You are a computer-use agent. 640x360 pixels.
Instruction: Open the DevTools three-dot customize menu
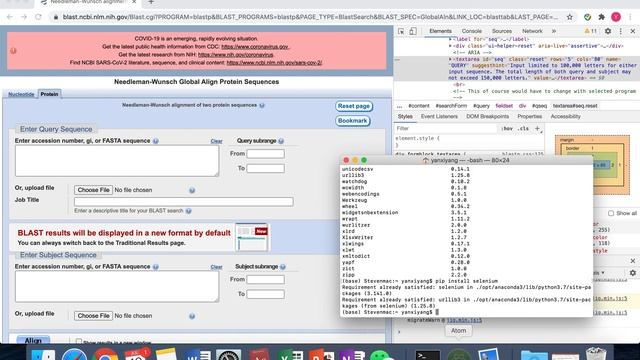pos(620,31)
